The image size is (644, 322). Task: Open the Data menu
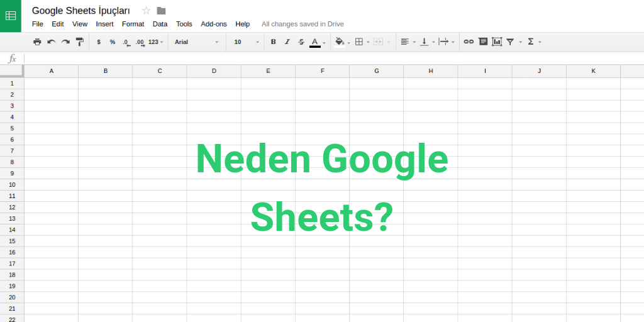coord(160,24)
